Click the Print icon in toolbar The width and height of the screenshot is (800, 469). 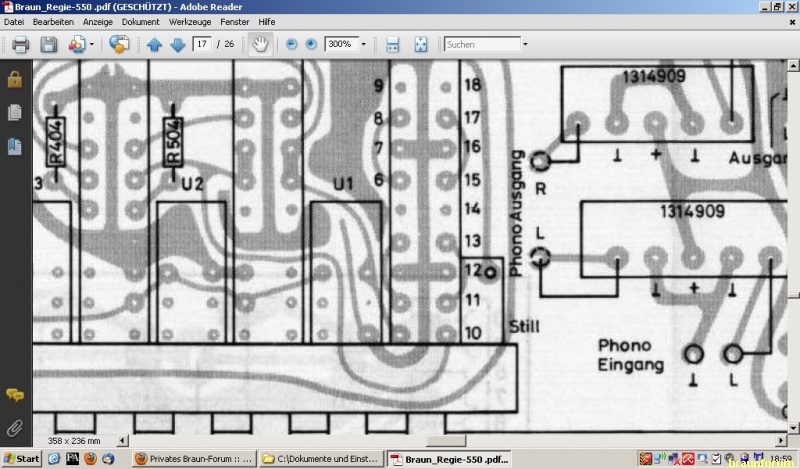(x=20, y=44)
